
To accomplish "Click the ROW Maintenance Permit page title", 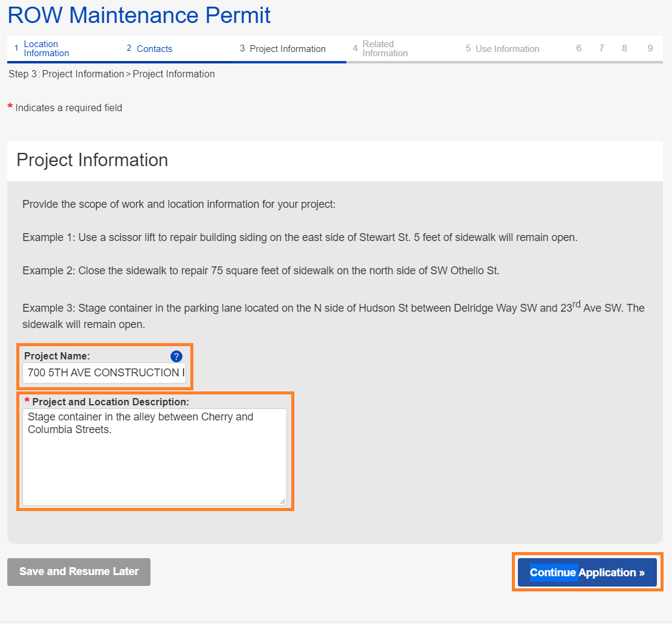I will pyautogui.click(x=139, y=16).
